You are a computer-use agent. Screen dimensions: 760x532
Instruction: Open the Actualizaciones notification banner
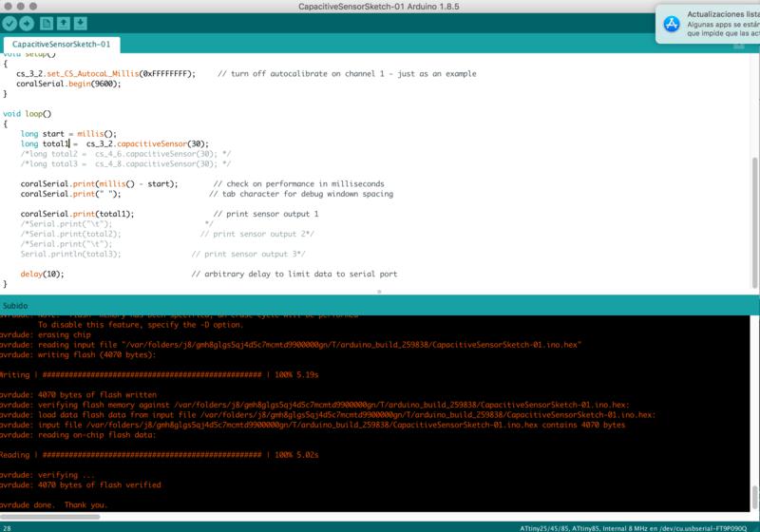click(x=708, y=24)
